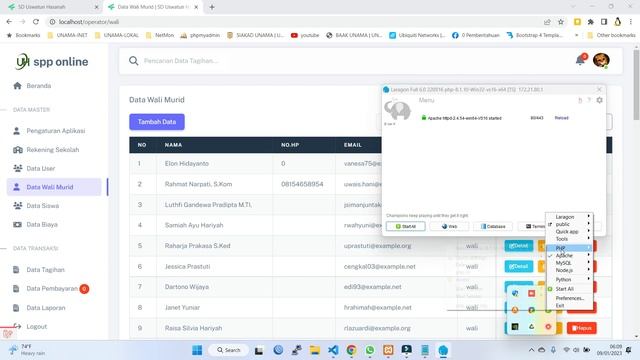This screenshot has height=360, width=640.
Task: Open Preferences... from context menu
Action: pos(570,298)
